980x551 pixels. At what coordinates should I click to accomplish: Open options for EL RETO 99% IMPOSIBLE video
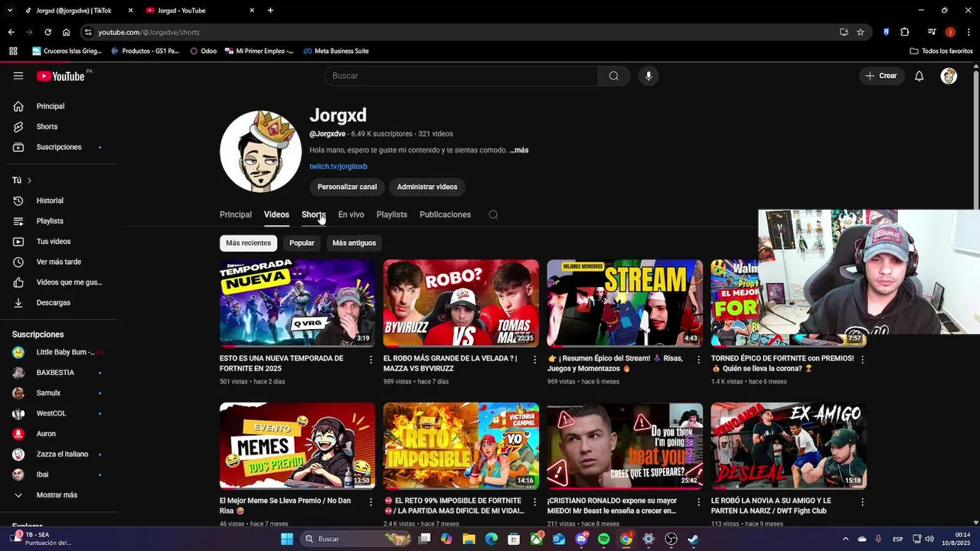[x=535, y=502]
